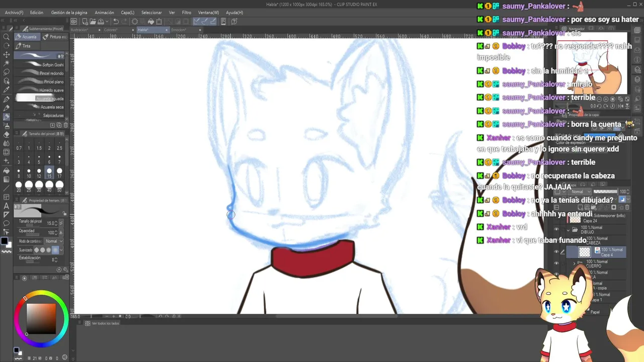Select the Pencil tool
Screen dimensions: 644x362
tap(7, 108)
